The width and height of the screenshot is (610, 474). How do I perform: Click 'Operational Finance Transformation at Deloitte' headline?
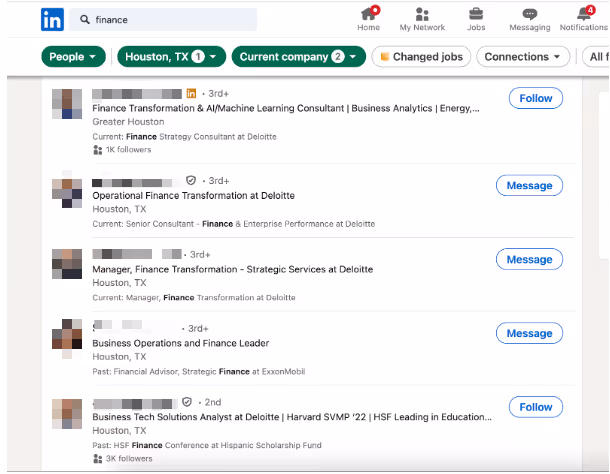click(193, 195)
